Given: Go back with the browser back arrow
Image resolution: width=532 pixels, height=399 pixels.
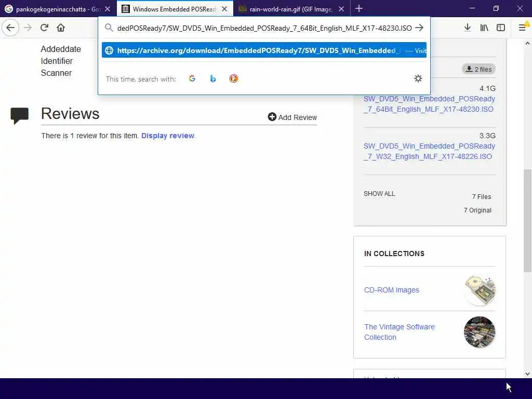Looking at the screenshot, I should point(10,28).
